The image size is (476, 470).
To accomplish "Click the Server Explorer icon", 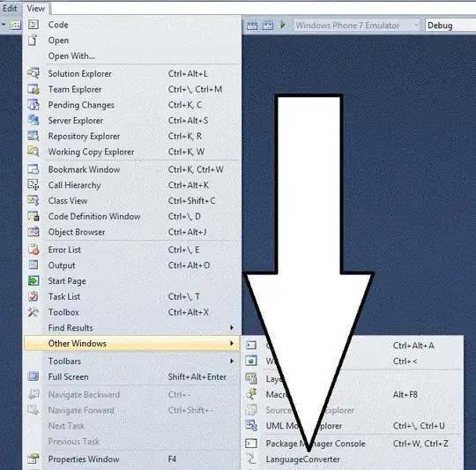I will [33, 120].
